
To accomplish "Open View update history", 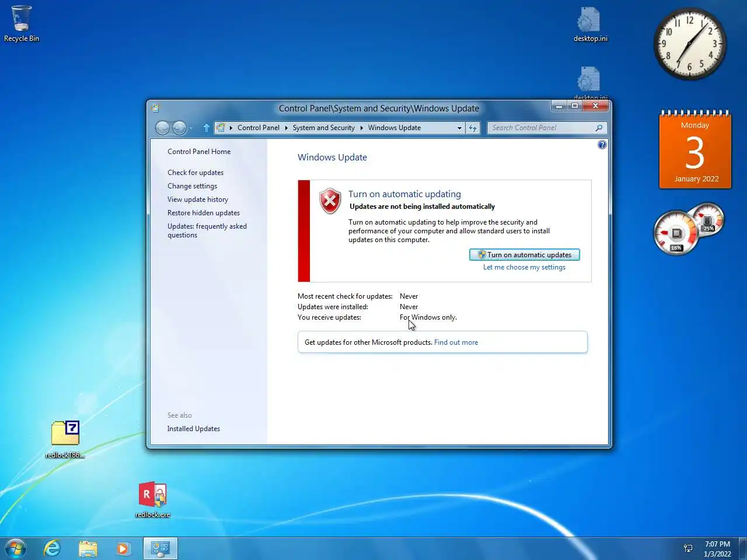I will tap(198, 199).
